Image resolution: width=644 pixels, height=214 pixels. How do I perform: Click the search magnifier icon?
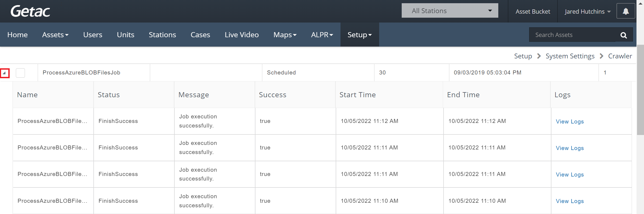tap(624, 35)
